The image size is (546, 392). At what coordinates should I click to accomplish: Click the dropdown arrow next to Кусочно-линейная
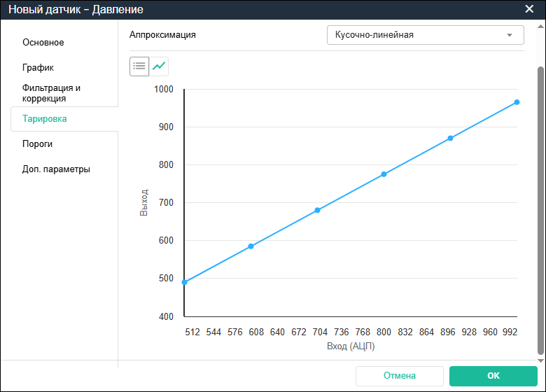tap(510, 35)
